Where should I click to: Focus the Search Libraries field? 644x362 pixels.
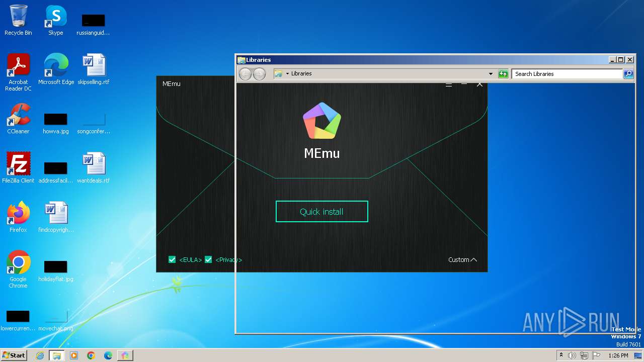coord(567,74)
